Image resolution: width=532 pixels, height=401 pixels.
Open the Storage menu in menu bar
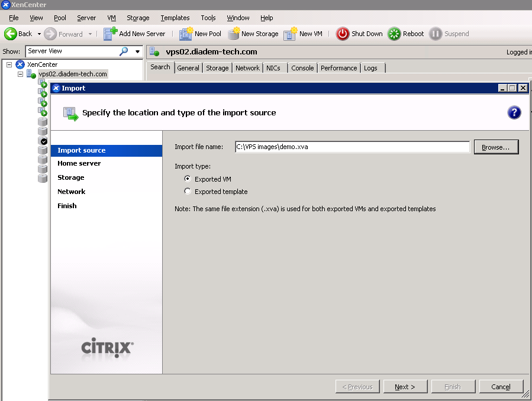pos(138,18)
